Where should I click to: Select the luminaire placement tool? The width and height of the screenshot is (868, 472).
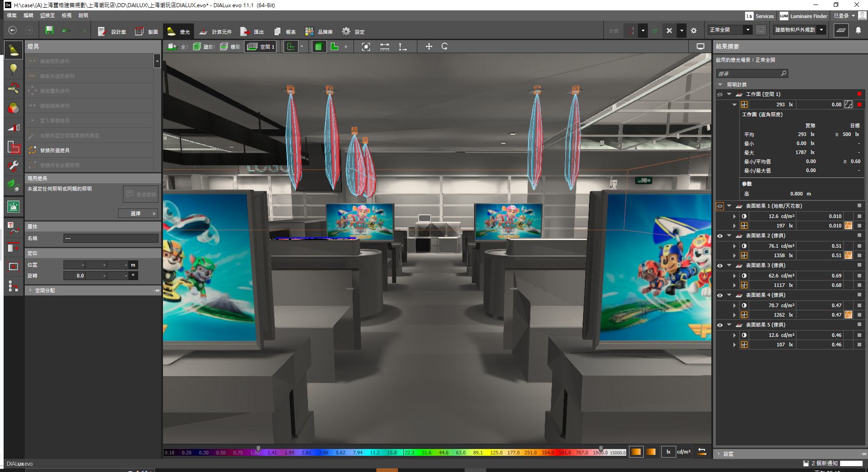click(x=14, y=50)
